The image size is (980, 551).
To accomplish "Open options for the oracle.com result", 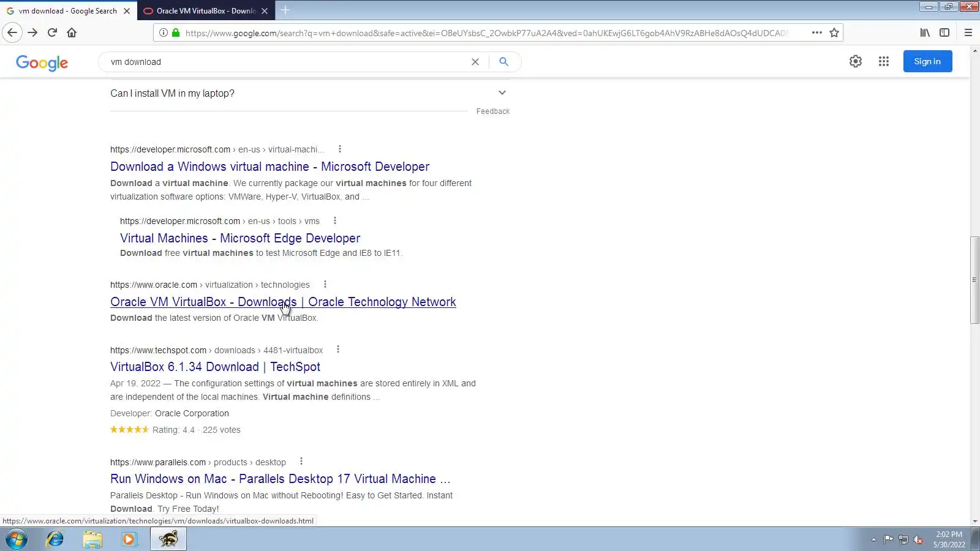I will coord(325,284).
